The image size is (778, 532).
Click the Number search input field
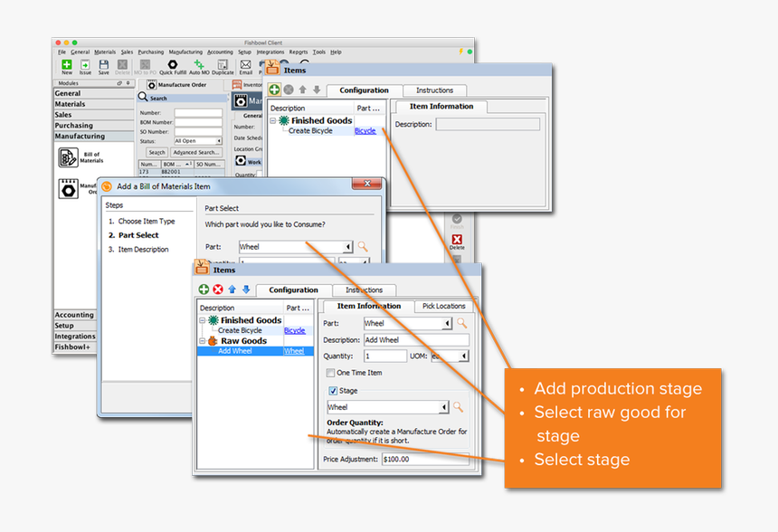point(198,113)
